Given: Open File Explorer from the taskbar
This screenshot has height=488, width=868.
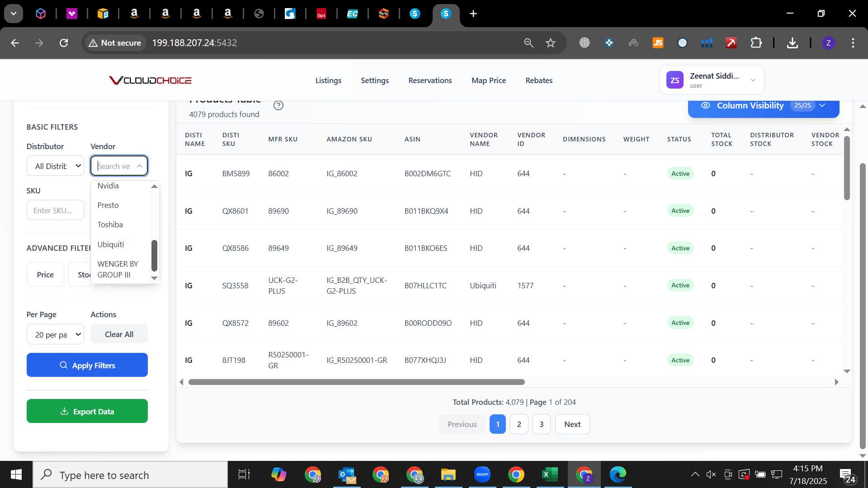Looking at the screenshot, I should pos(448,474).
